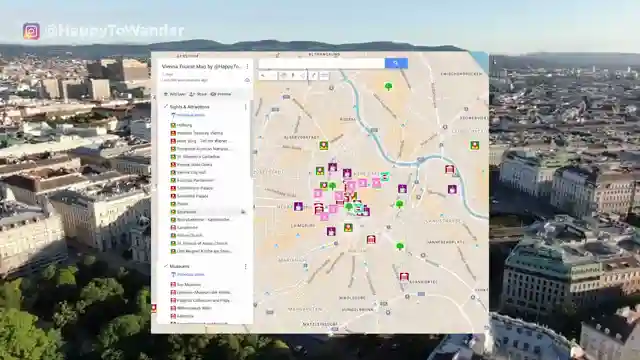Viewport: 640px width, 360px height.
Task: Select the Draw a line tool
Action: 302,76
